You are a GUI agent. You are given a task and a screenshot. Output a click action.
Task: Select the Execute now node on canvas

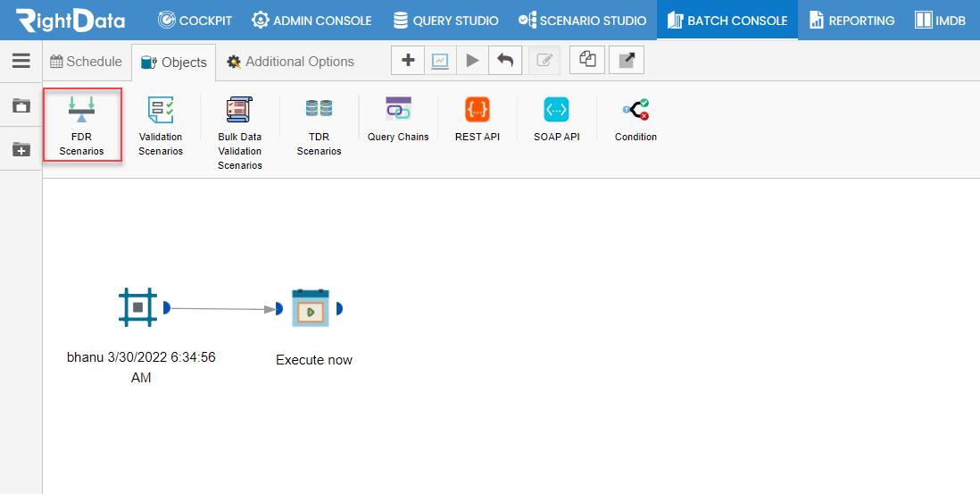(311, 308)
